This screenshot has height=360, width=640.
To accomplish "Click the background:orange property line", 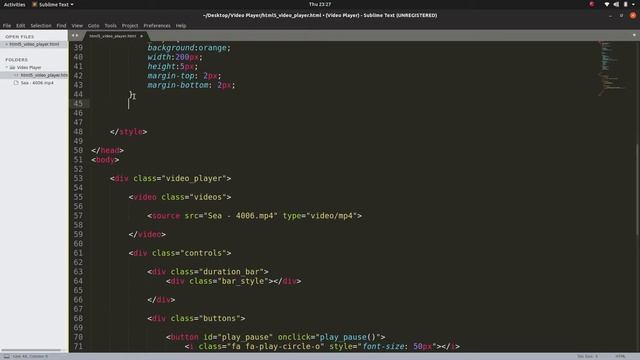I will tap(189, 48).
